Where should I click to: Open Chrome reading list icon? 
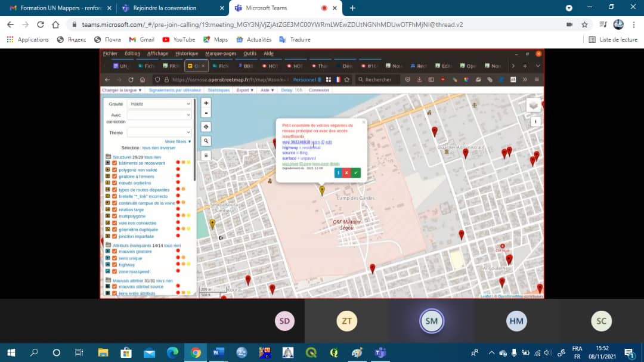tap(603, 24)
